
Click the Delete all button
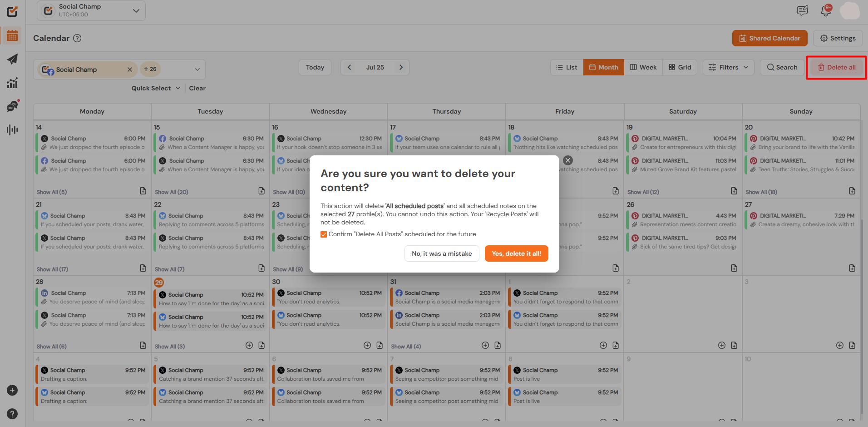coord(837,67)
